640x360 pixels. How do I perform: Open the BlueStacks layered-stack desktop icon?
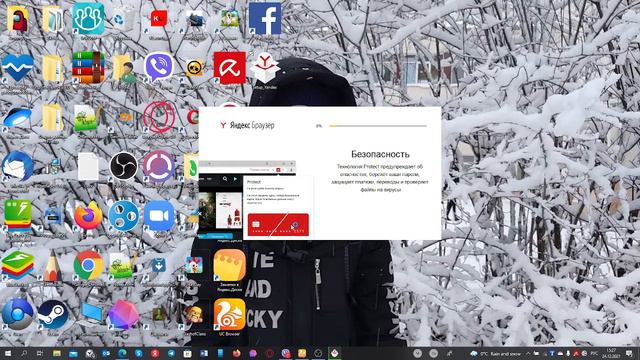[x=18, y=265]
